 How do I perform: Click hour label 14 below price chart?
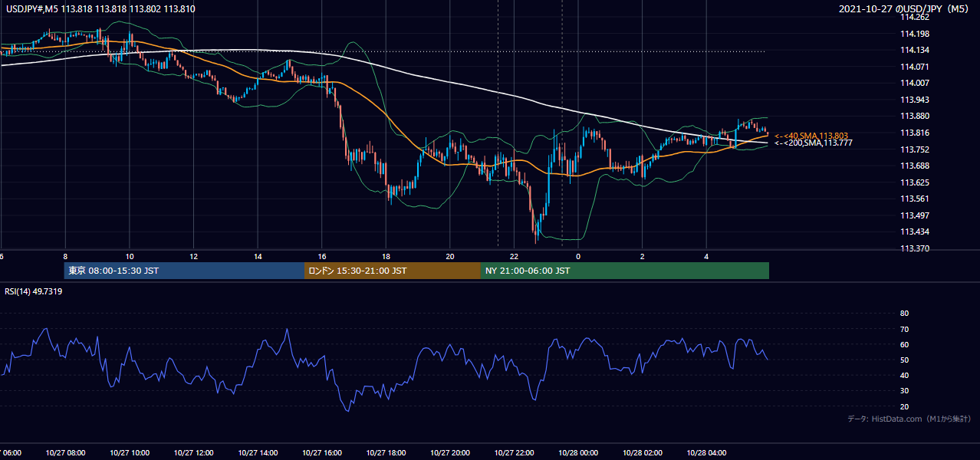pyautogui.click(x=258, y=257)
